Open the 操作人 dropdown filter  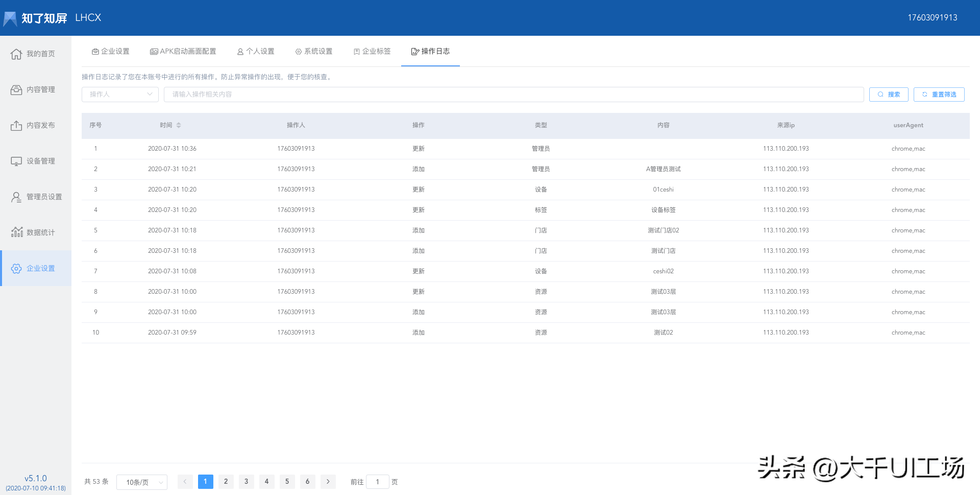(120, 95)
